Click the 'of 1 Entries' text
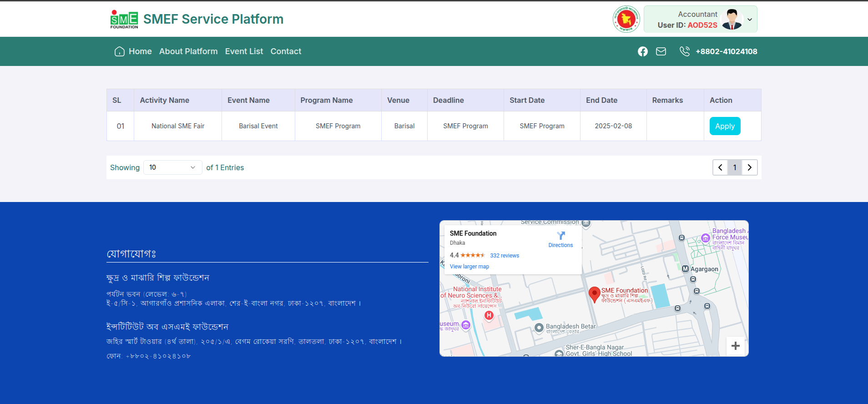This screenshot has width=868, height=404. point(225,167)
